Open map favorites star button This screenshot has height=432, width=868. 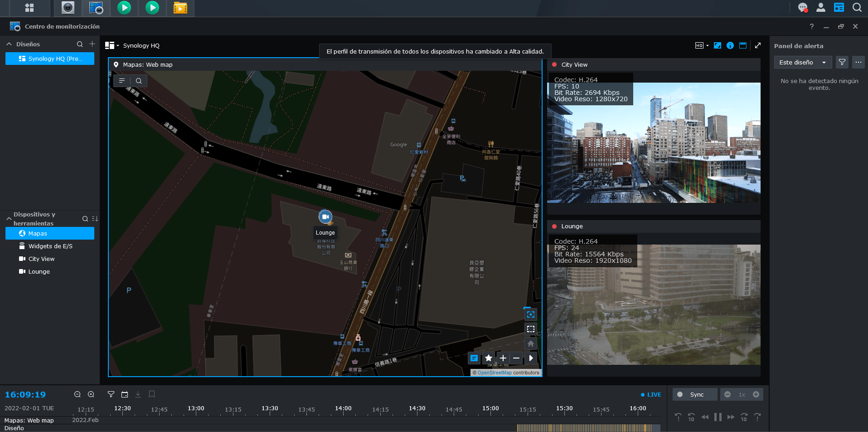489,358
